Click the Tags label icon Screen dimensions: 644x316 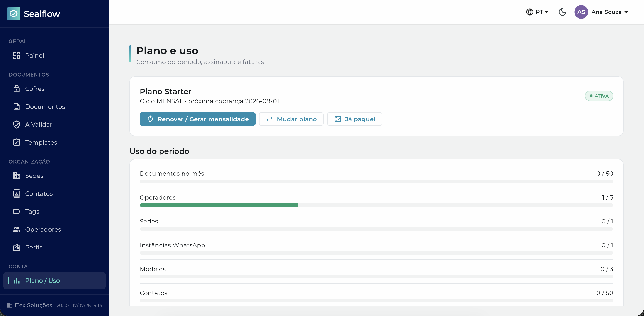16,212
